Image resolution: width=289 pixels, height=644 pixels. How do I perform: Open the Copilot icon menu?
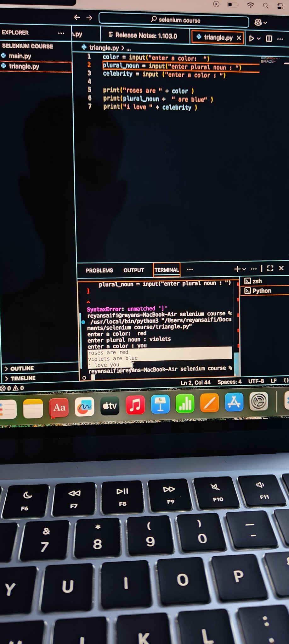click(261, 22)
